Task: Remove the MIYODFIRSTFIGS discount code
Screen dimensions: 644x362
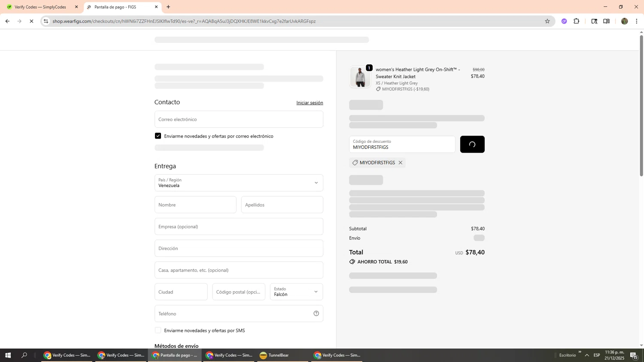Action: click(x=400, y=163)
